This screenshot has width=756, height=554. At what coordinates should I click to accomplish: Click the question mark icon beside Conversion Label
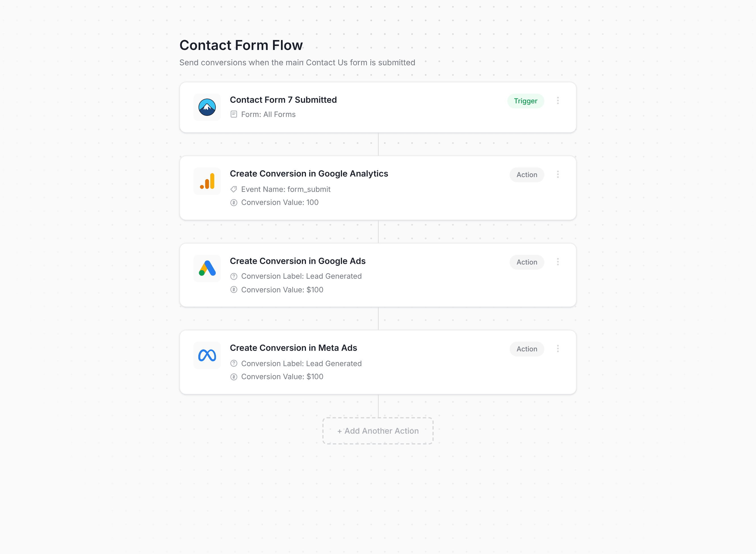234,276
